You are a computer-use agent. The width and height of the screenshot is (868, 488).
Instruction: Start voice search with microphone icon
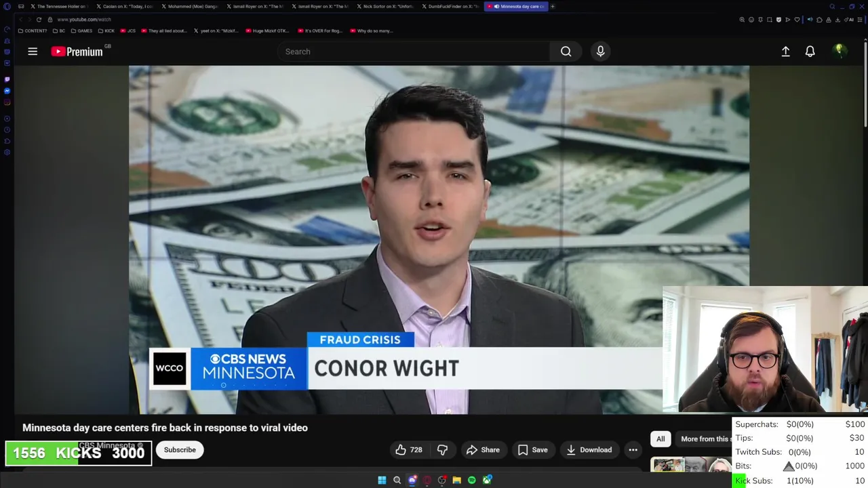[600, 52]
